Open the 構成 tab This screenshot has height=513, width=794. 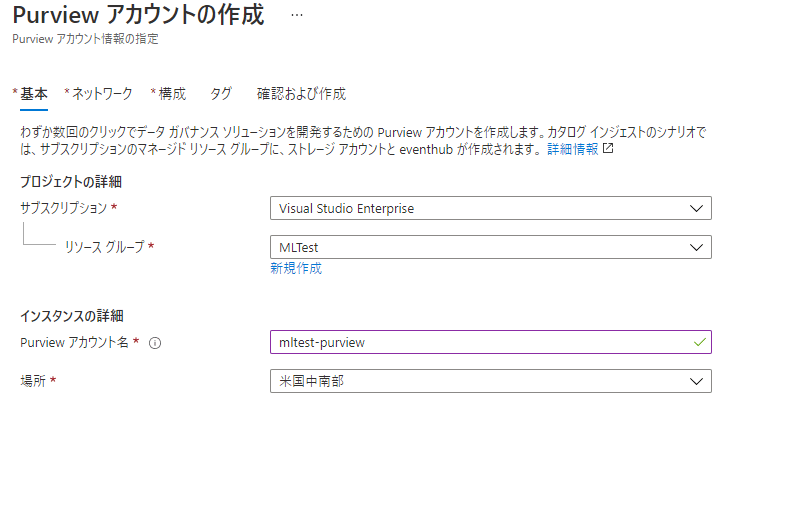pos(171,93)
